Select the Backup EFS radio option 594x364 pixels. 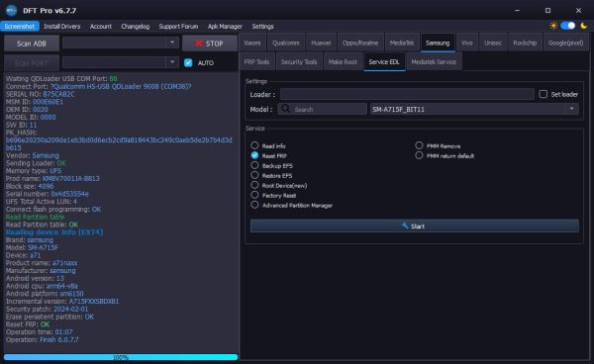(254, 165)
